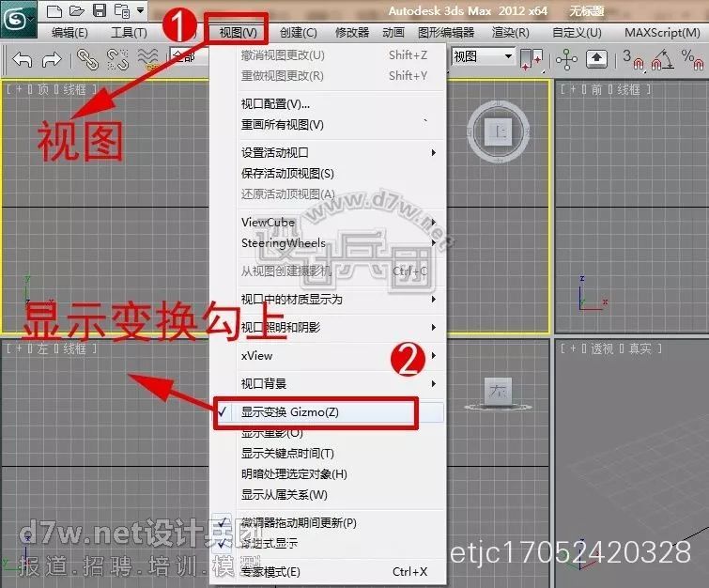Viewport: 709px width, 588px height.
Task: Select the Bind to Space Warp tool
Action: click(x=148, y=60)
